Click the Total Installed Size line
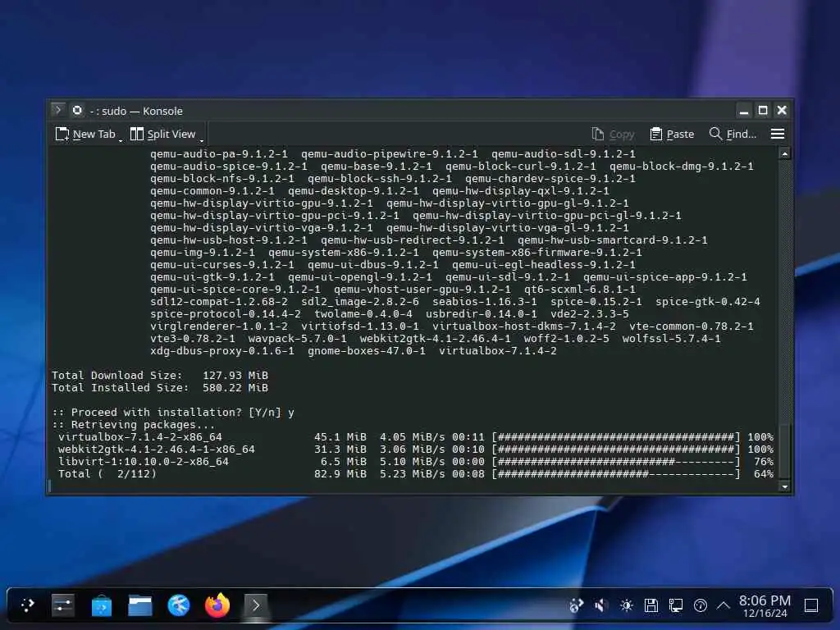 pyautogui.click(x=160, y=388)
